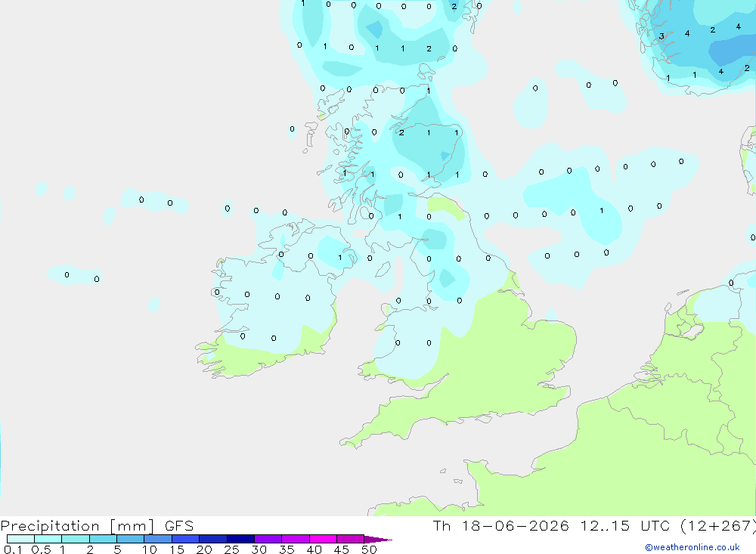This screenshot has width=756, height=554.
Task: Click the 40–45 mm magenta legend swatch
Action: [323, 539]
